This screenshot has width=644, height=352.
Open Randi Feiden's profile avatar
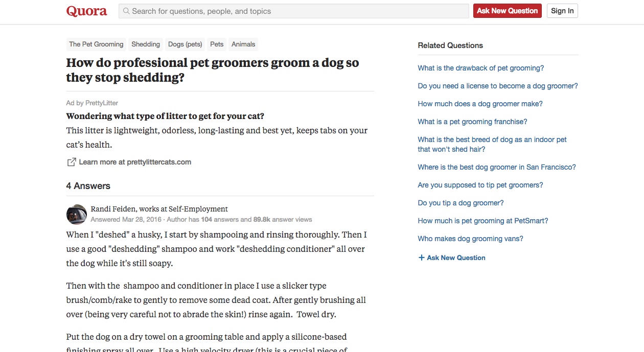(x=76, y=215)
